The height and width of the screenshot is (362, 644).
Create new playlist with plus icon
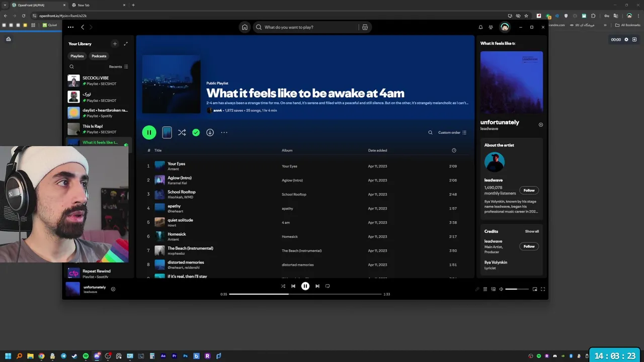pos(115,44)
